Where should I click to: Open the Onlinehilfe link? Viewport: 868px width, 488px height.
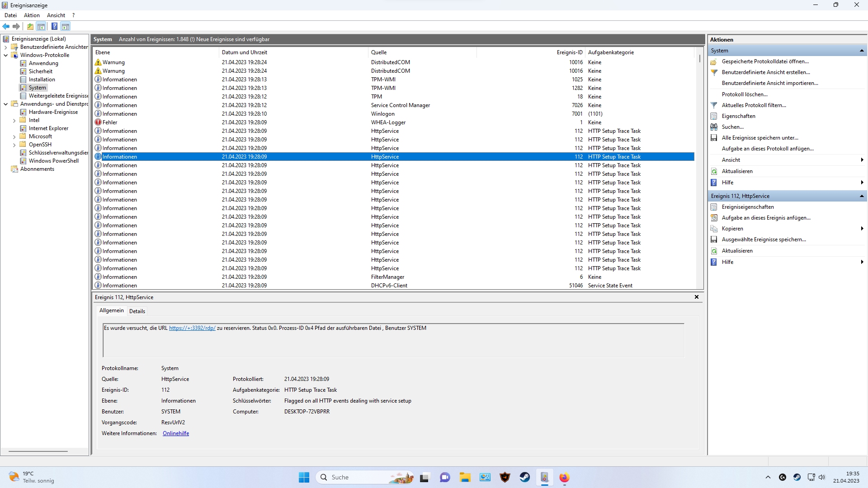[x=176, y=433]
